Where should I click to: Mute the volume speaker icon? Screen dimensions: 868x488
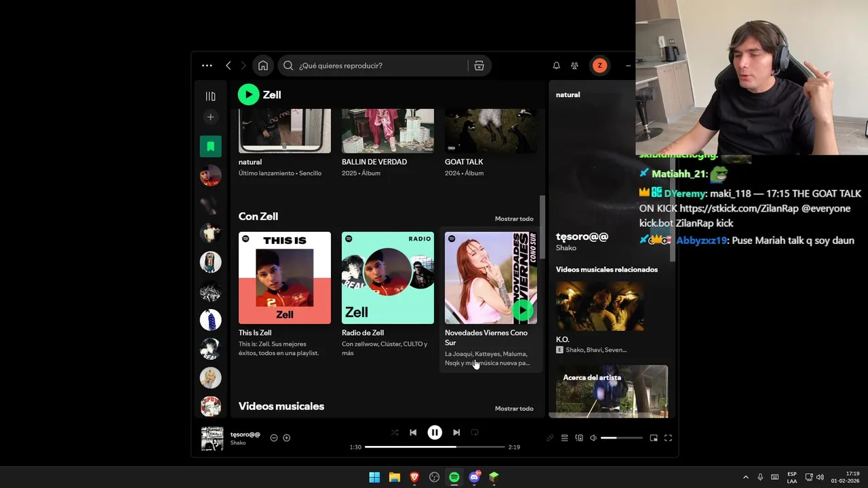593,438
